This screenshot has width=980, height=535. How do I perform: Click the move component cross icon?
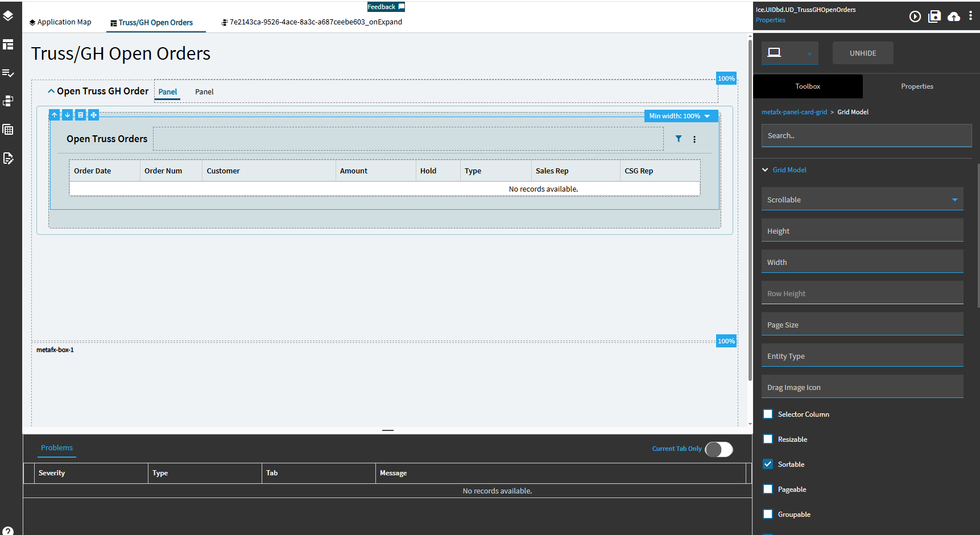pyautogui.click(x=94, y=115)
